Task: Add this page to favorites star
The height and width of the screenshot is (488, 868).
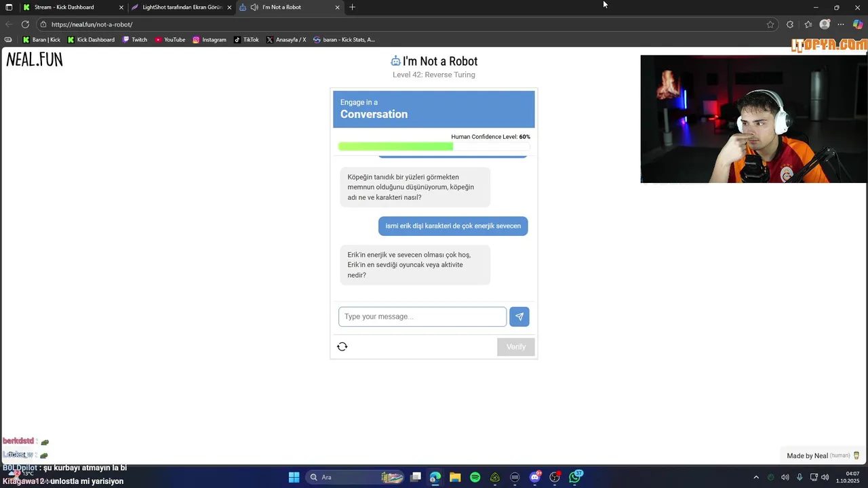Action: coord(770,24)
